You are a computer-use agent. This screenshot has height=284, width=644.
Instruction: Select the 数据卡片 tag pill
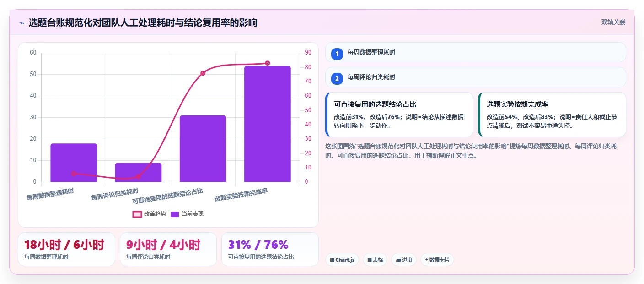coord(437,260)
